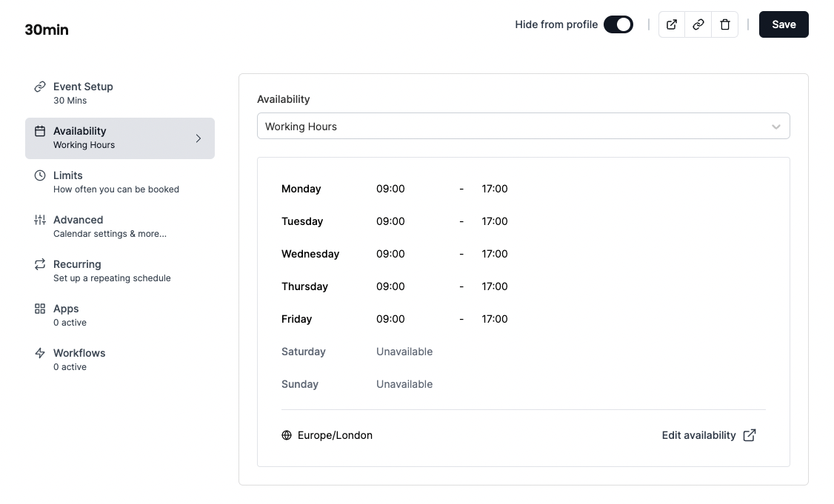The width and height of the screenshot is (834, 504).
Task: Click the trash delete icon
Action: (x=725, y=24)
